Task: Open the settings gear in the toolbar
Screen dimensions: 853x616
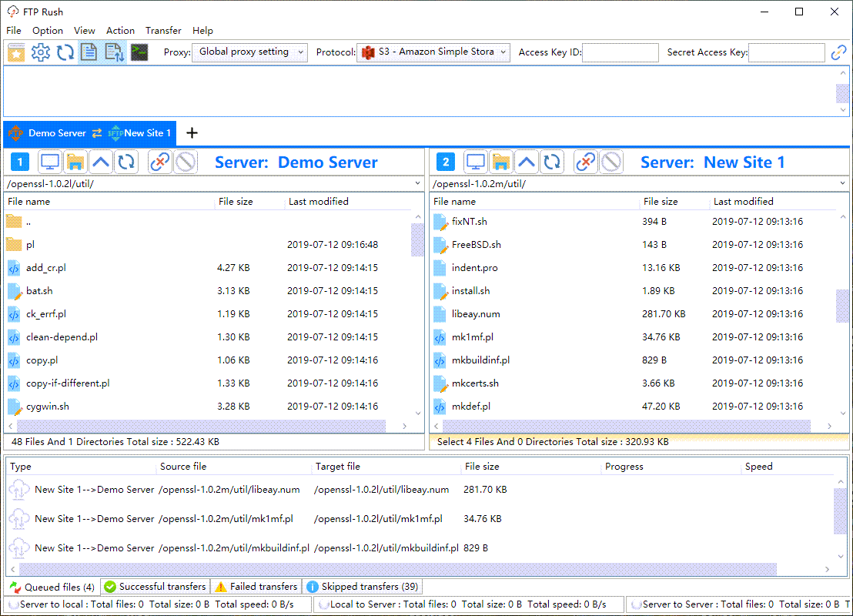Action: coord(41,52)
